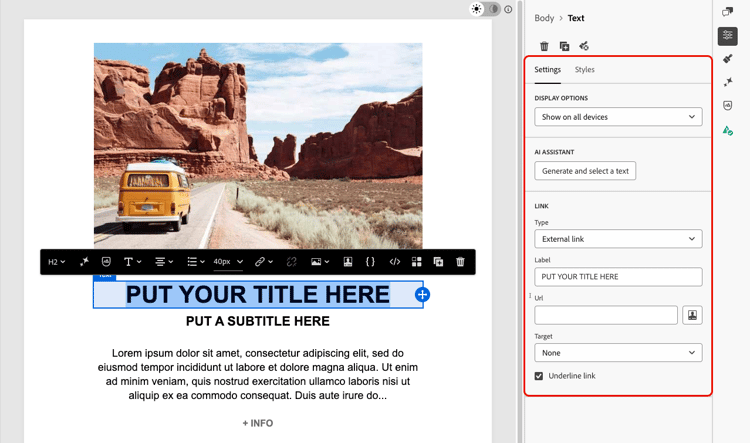Click the duplicate icon in right panel
This screenshot has width=750, height=443.
(x=564, y=46)
